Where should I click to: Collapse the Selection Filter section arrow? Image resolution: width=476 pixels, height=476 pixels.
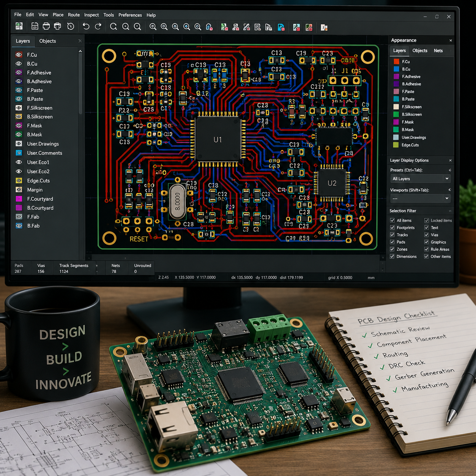tap(450, 211)
